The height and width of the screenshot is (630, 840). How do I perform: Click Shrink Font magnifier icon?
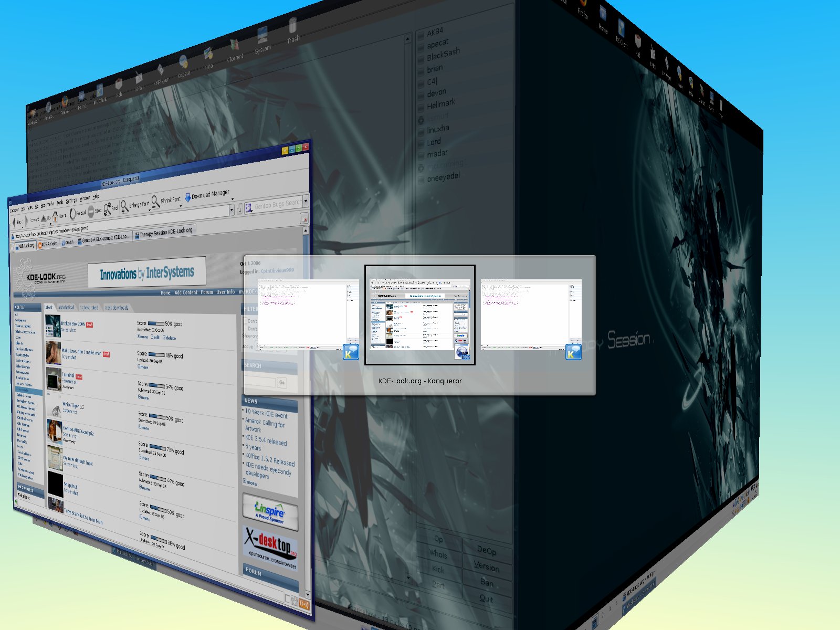[155, 202]
